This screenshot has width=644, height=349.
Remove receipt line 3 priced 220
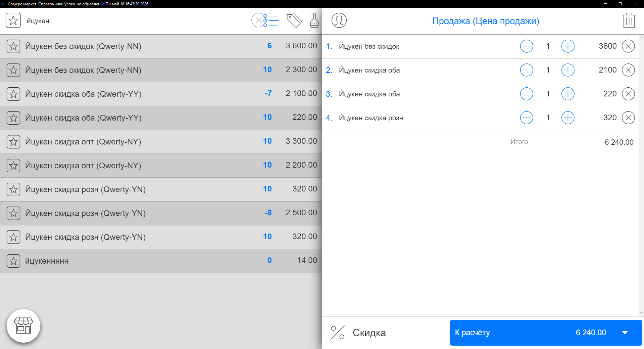click(x=628, y=94)
